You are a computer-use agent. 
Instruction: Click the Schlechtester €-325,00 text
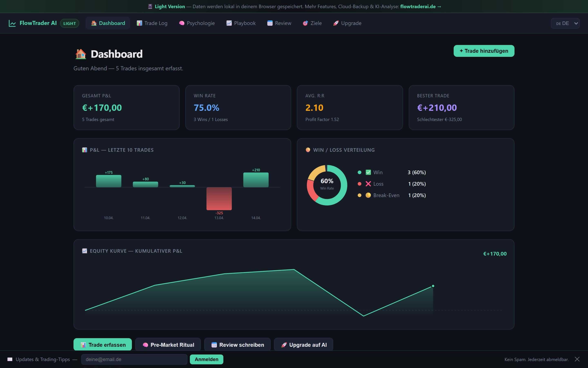[439, 120]
